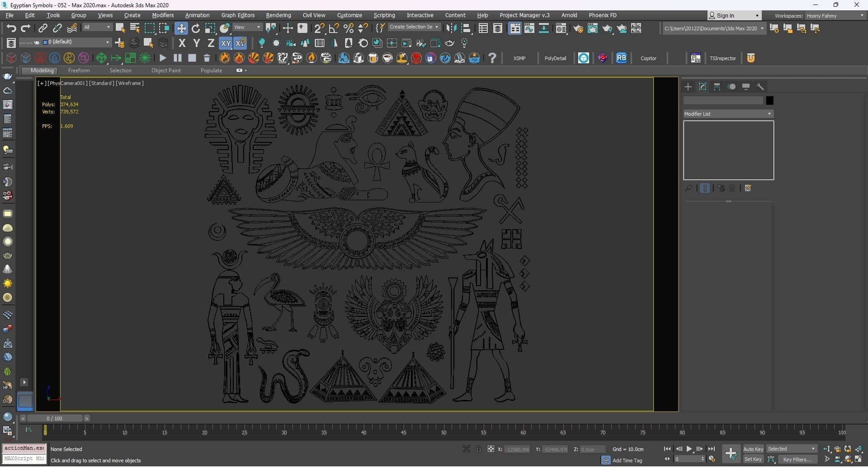The height and width of the screenshot is (470, 868).
Task: Open the Layer Explorer icon
Action: pyautogui.click(x=498, y=28)
